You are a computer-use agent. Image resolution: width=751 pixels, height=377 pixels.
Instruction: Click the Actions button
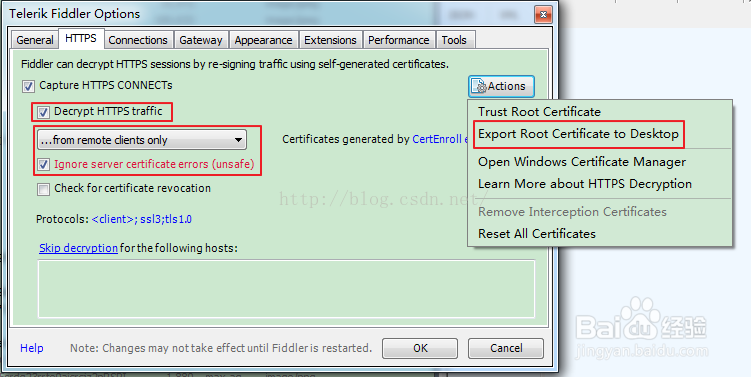click(501, 86)
